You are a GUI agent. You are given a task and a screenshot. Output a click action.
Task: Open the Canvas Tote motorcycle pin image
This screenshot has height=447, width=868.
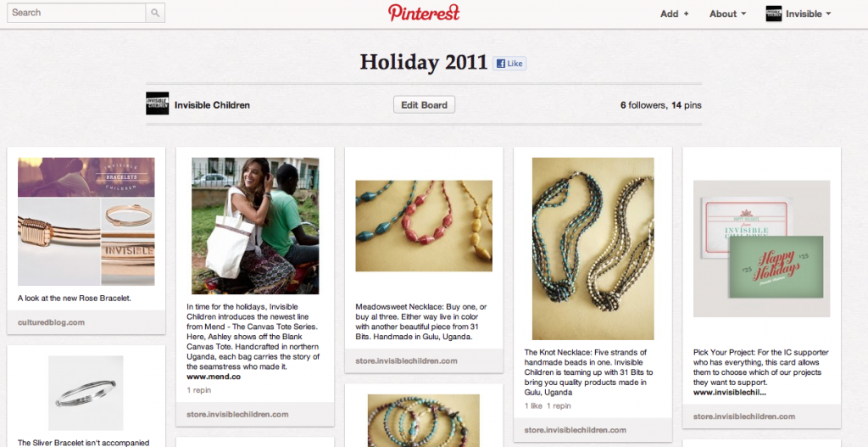point(255,226)
